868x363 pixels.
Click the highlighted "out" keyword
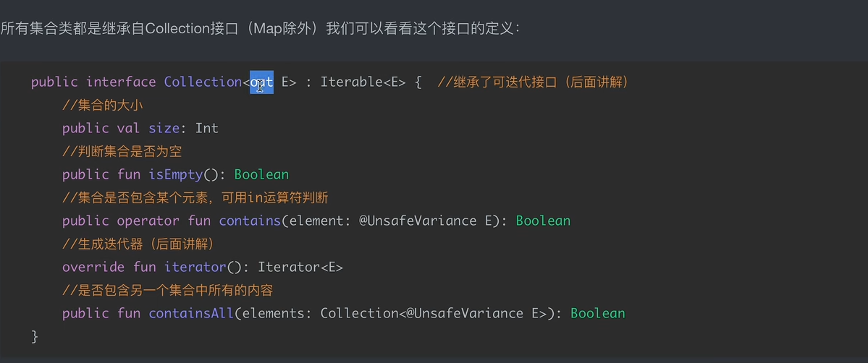(261, 82)
